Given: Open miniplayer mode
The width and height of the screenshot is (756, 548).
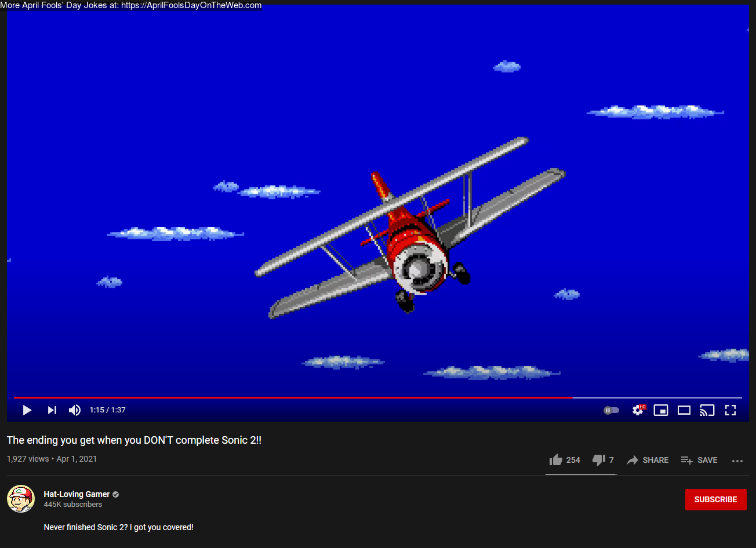Looking at the screenshot, I should tap(661, 410).
